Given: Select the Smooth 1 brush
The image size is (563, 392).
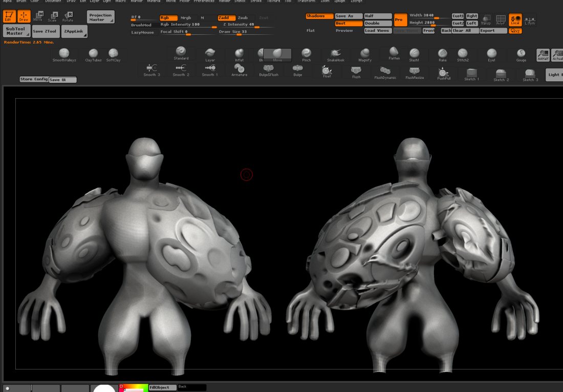Looking at the screenshot, I should click(x=210, y=70).
